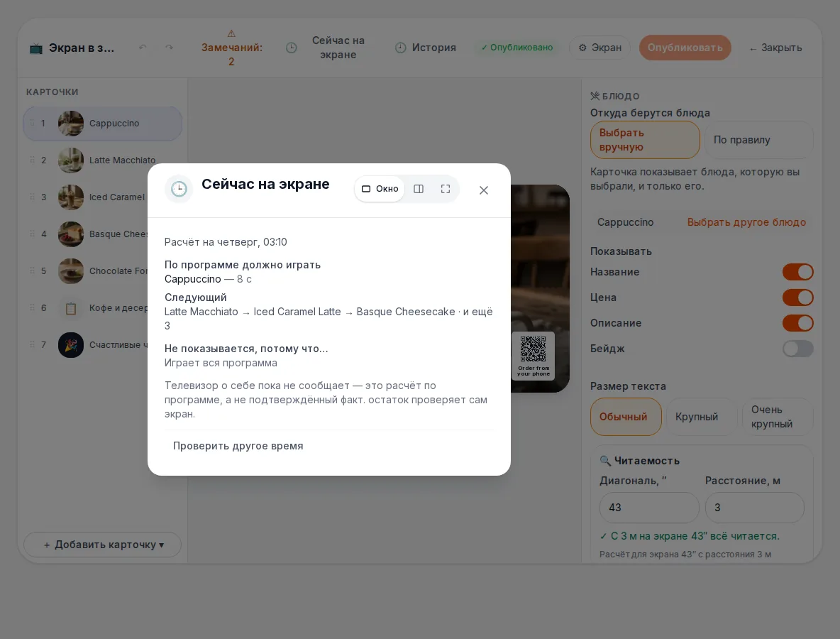Click the undo arrow icon
The image size is (840, 639).
143,48
